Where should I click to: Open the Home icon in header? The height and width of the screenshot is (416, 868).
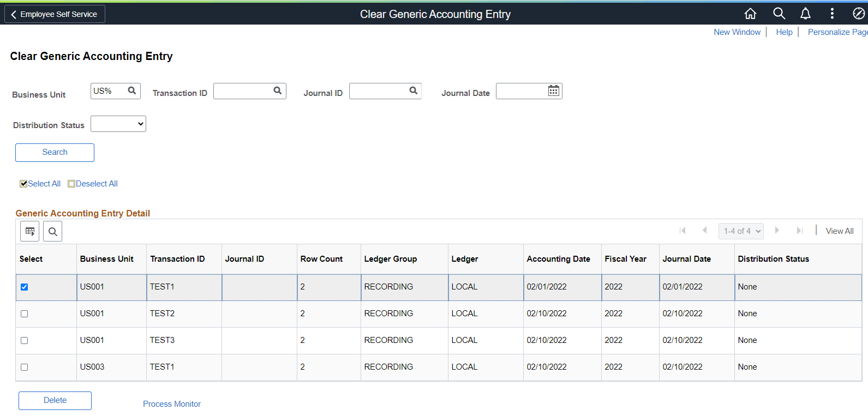tap(751, 14)
